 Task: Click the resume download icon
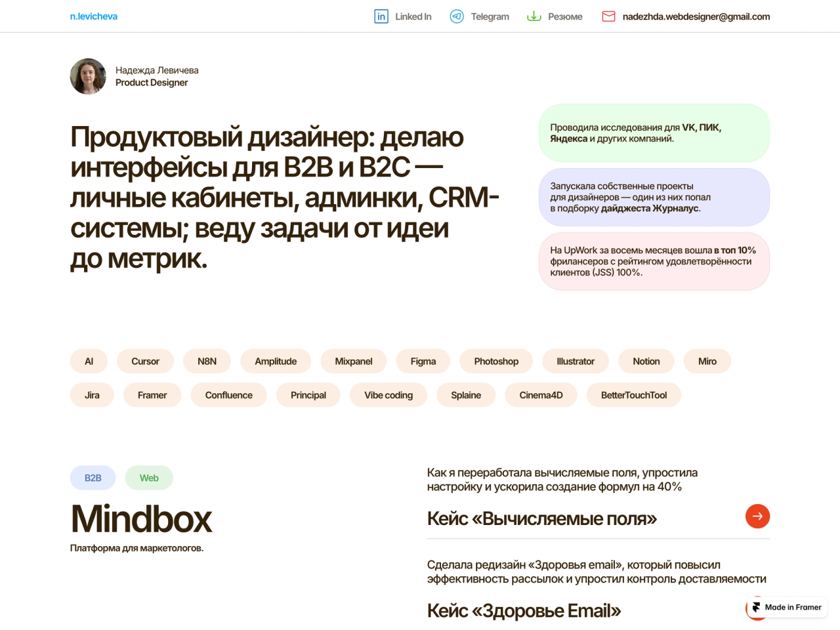point(534,16)
